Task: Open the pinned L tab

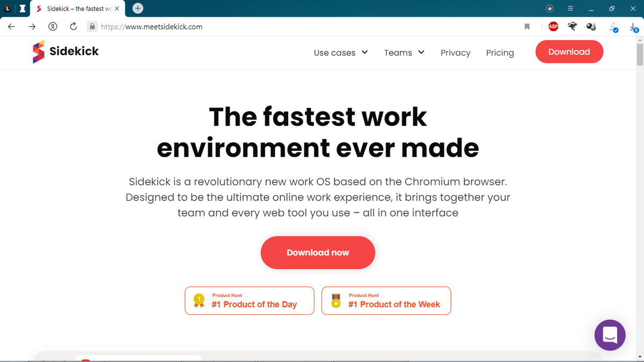Action: [8, 9]
